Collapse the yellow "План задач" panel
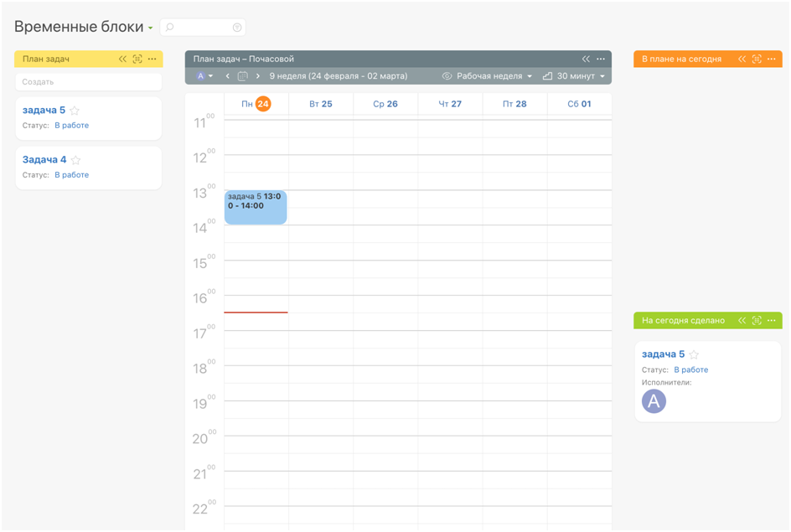The height and width of the screenshot is (532, 791). tap(122, 59)
